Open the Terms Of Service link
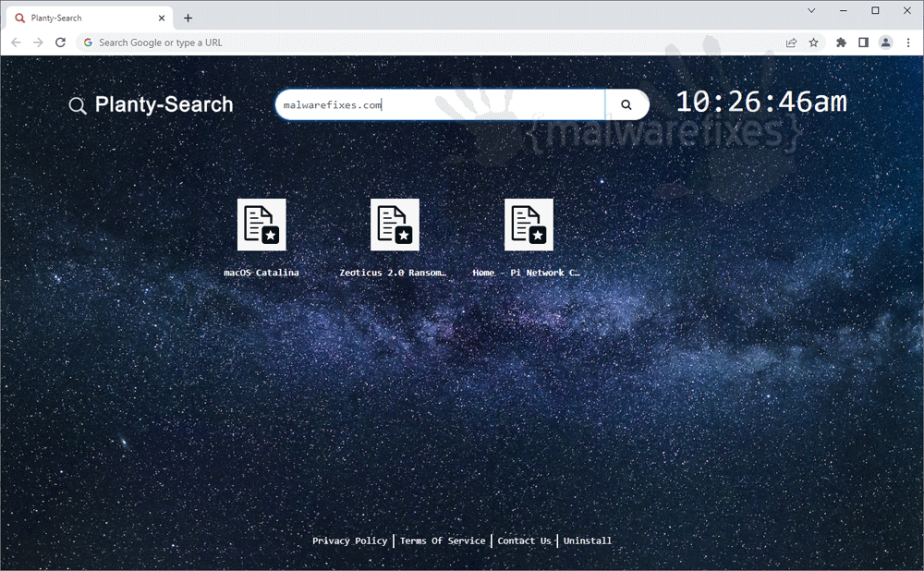 [443, 541]
